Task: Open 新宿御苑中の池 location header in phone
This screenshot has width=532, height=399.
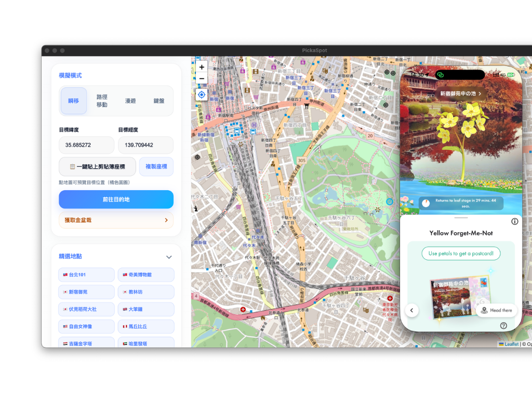Action: (x=461, y=94)
